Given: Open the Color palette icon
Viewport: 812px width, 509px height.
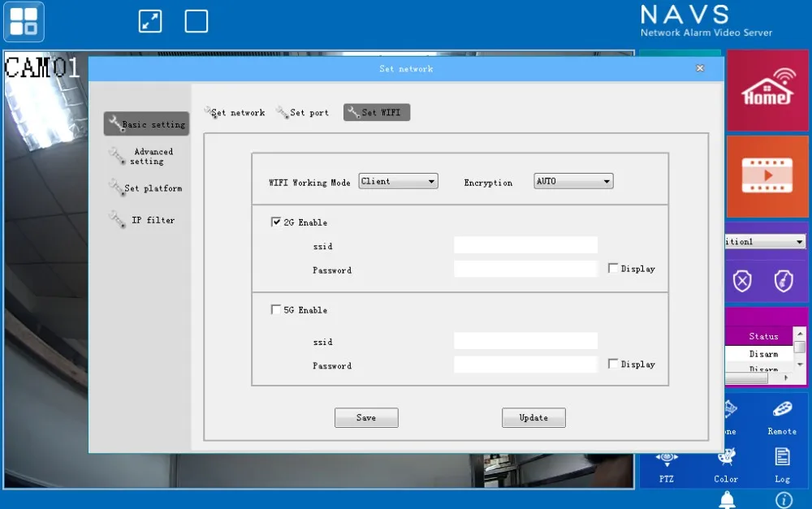Looking at the screenshot, I should pos(726,464).
